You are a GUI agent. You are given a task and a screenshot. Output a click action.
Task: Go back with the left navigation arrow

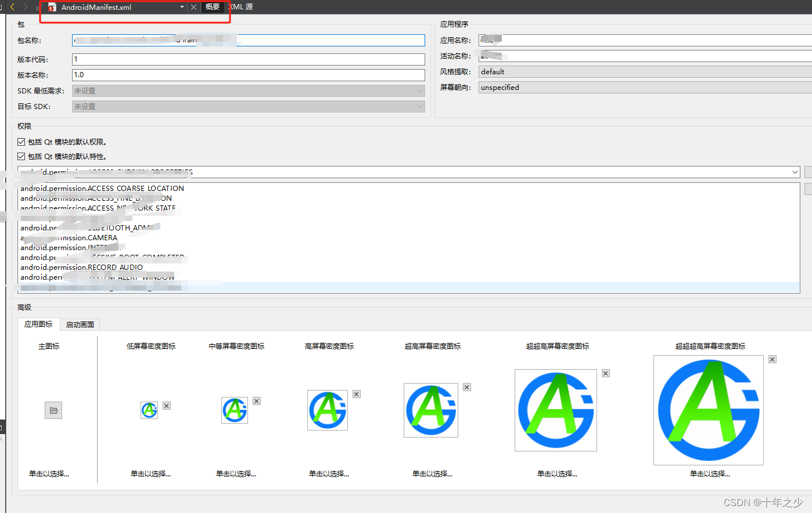tap(12, 7)
